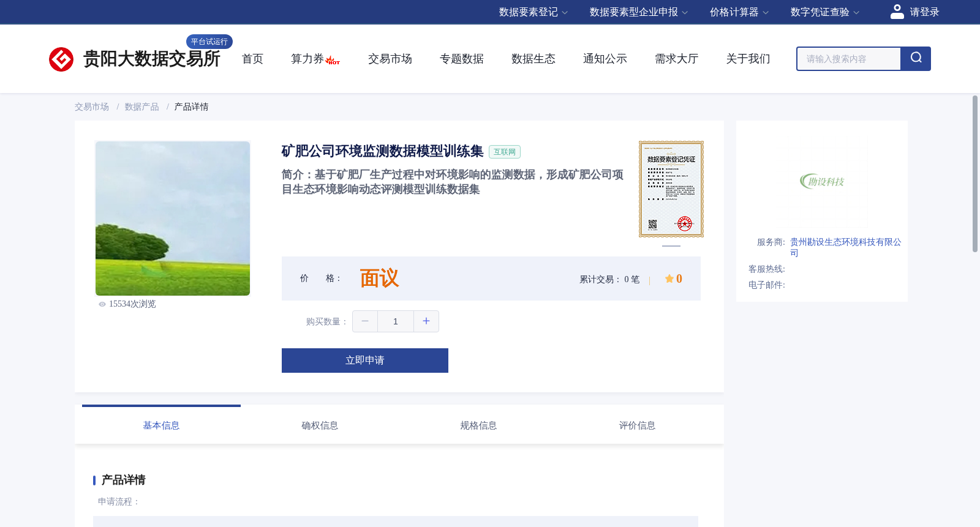Click the user avatar login icon

coord(897,12)
